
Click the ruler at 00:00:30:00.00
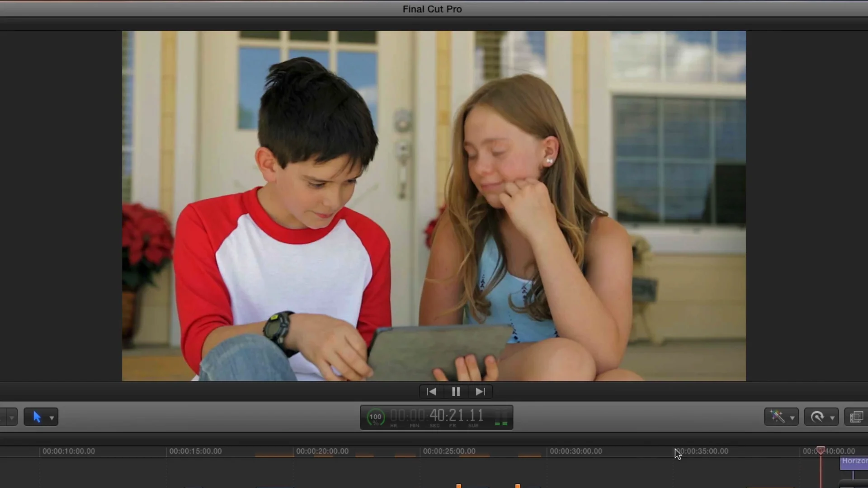[576, 451]
